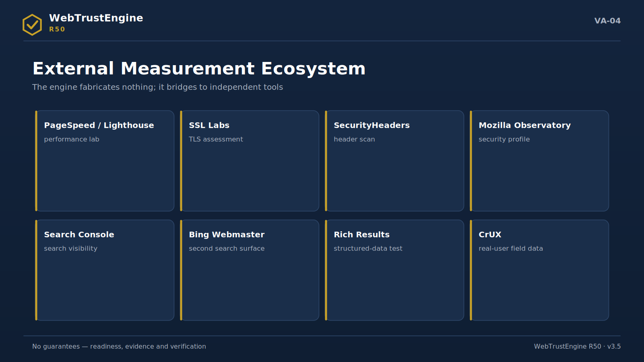Click the WebTrustEngine hexagon checkmark logo
Viewport: 644px width, 362px height.
pos(32,25)
